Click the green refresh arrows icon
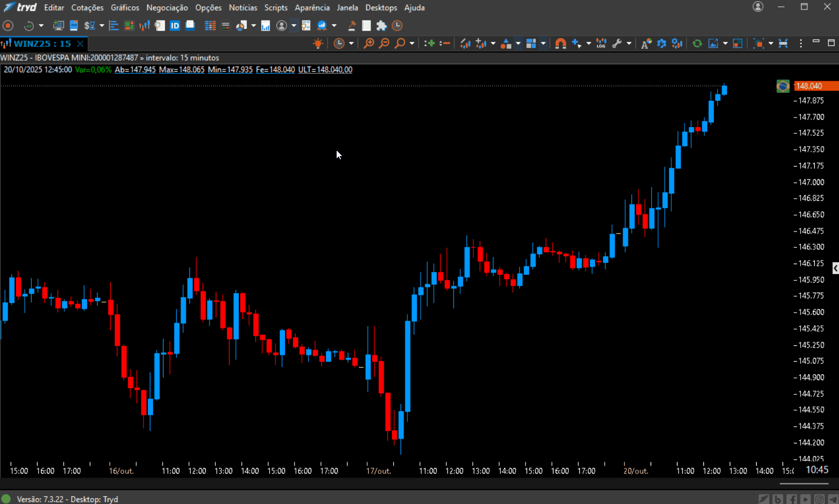 [x=697, y=44]
